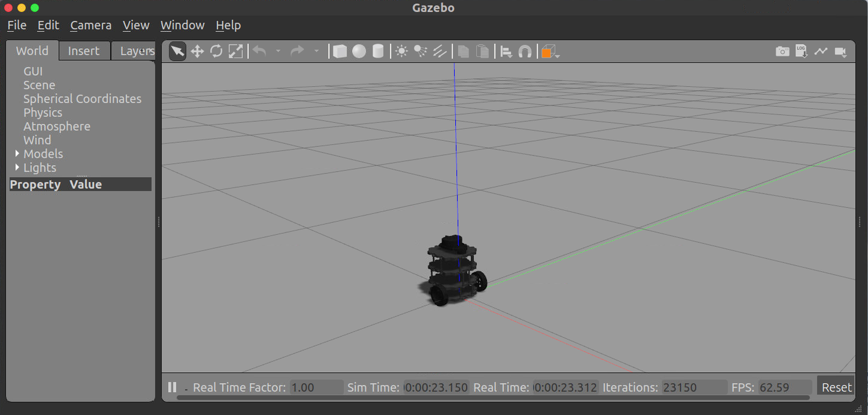Switch to the Scale mode tool
The height and width of the screenshot is (415, 868).
pos(236,51)
